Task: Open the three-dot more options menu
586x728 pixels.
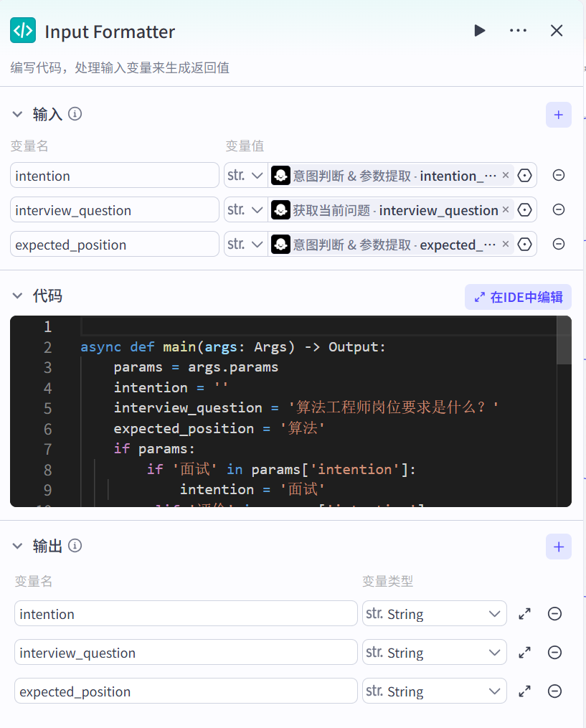Action: [518, 31]
